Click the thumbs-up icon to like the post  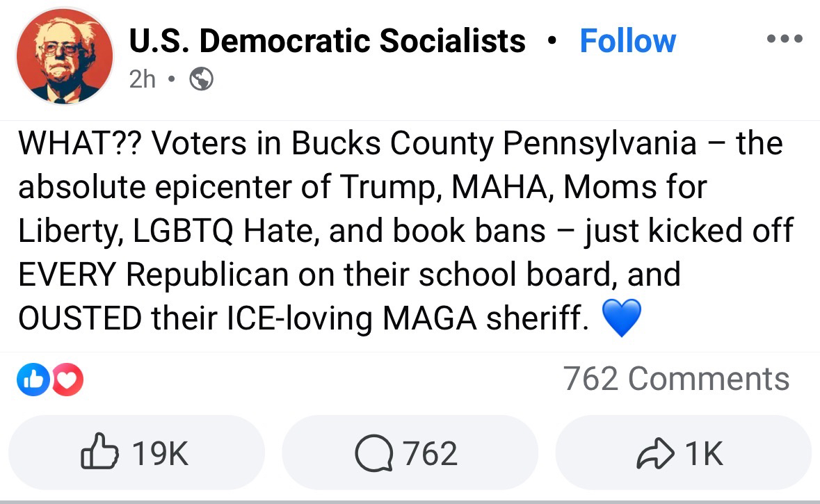(98, 453)
